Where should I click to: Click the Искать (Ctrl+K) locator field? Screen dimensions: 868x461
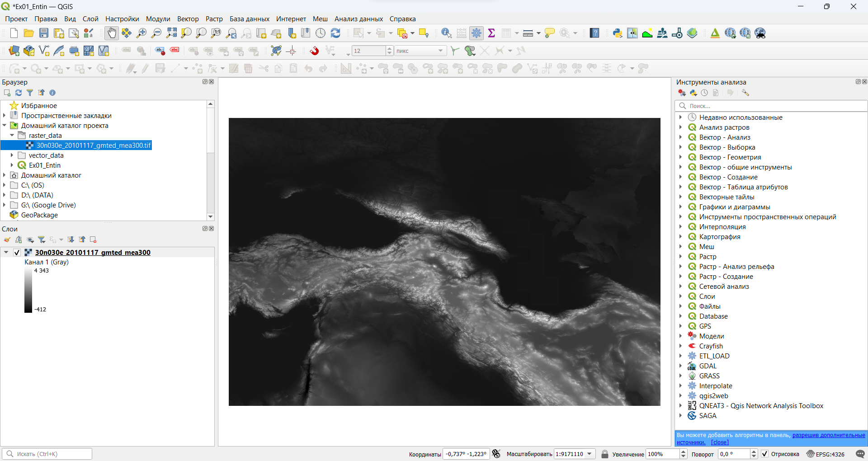[x=47, y=454]
